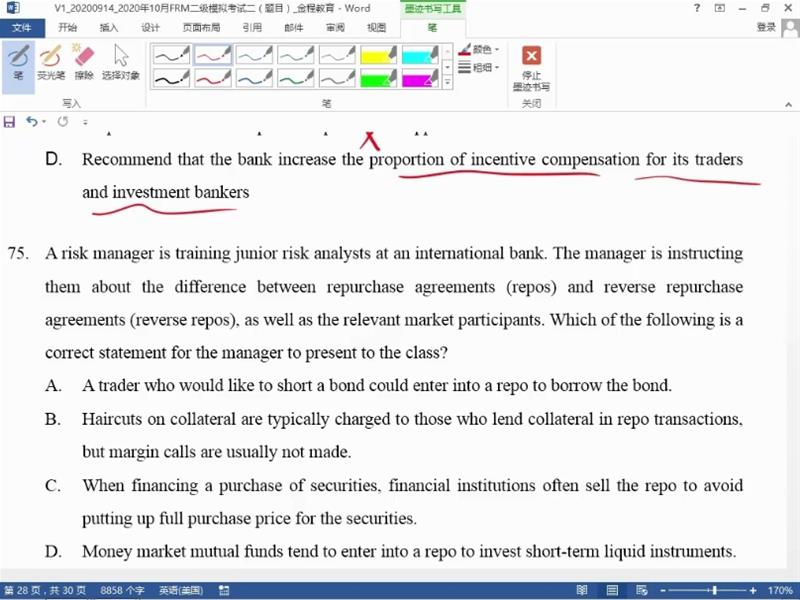Click Stop Inking (停止墨迹书写) button
Viewport: 800px width, 600px height.
click(531, 68)
